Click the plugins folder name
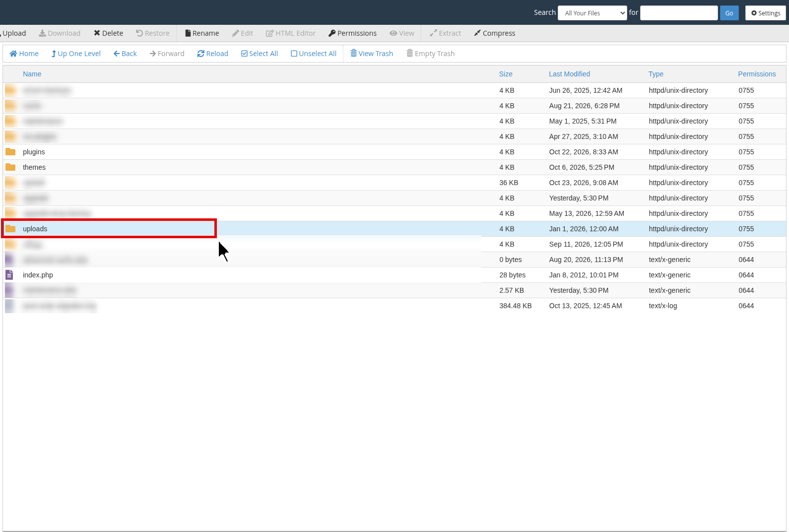The height and width of the screenshot is (532, 789). (x=34, y=152)
